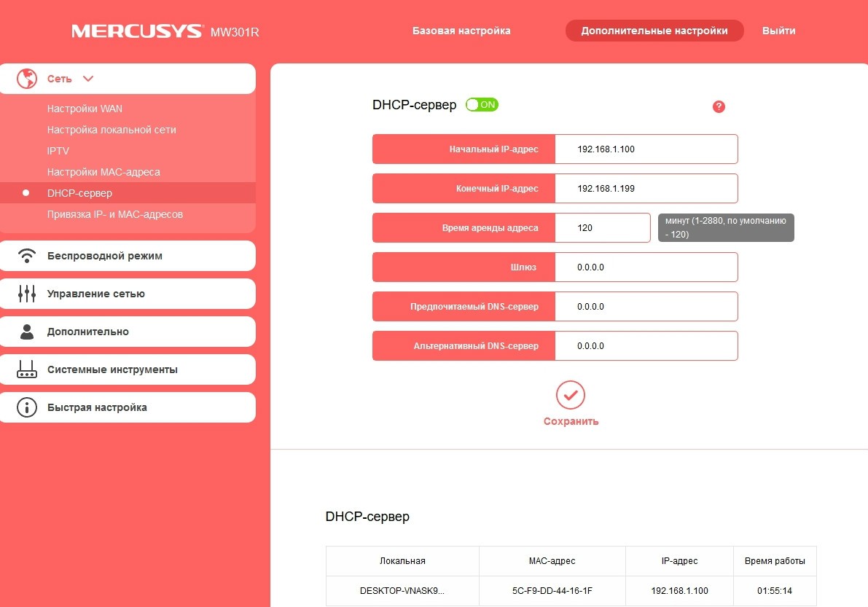Click the Начальный IP-адрес input field
The image size is (868, 607).
click(646, 149)
